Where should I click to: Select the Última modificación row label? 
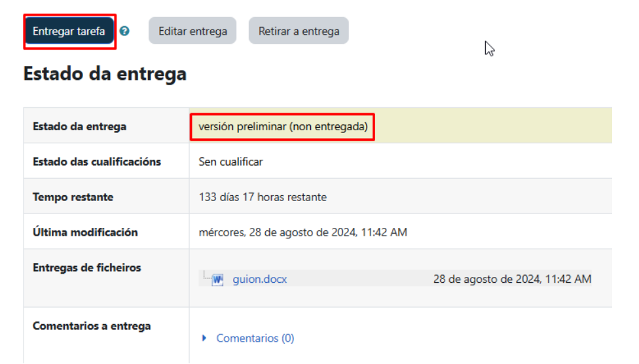coord(85,232)
